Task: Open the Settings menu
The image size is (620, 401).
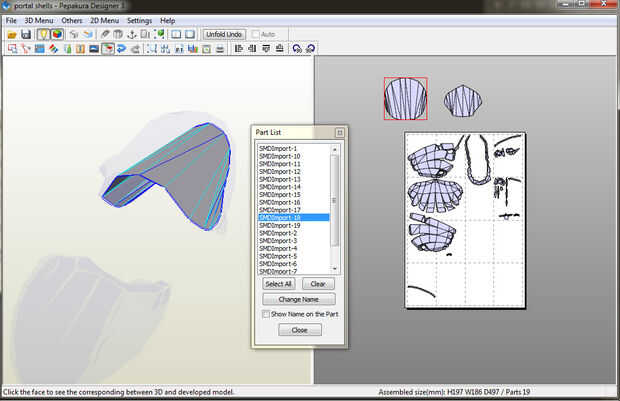Action: pos(140,20)
